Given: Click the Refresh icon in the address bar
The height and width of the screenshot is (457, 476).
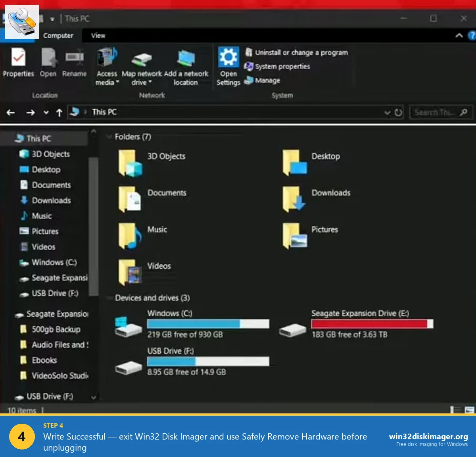Looking at the screenshot, I should coord(398,112).
